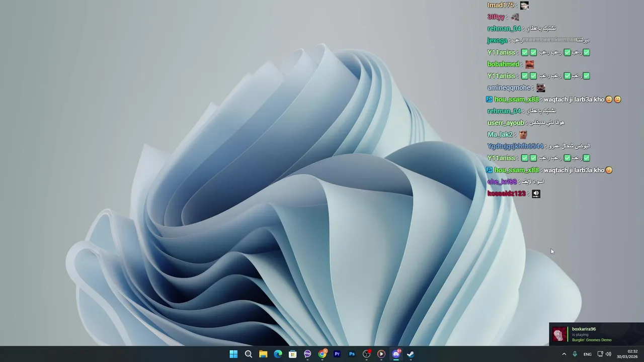644x362 pixels.
Task: Click boxkarira96 avatar in Steam notification
Action: point(559,334)
